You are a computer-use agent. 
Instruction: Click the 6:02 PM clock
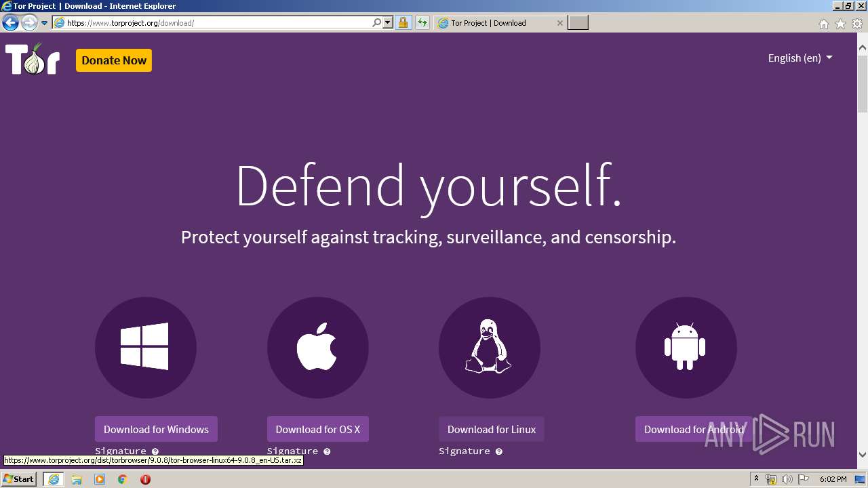[x=833, y=479]
